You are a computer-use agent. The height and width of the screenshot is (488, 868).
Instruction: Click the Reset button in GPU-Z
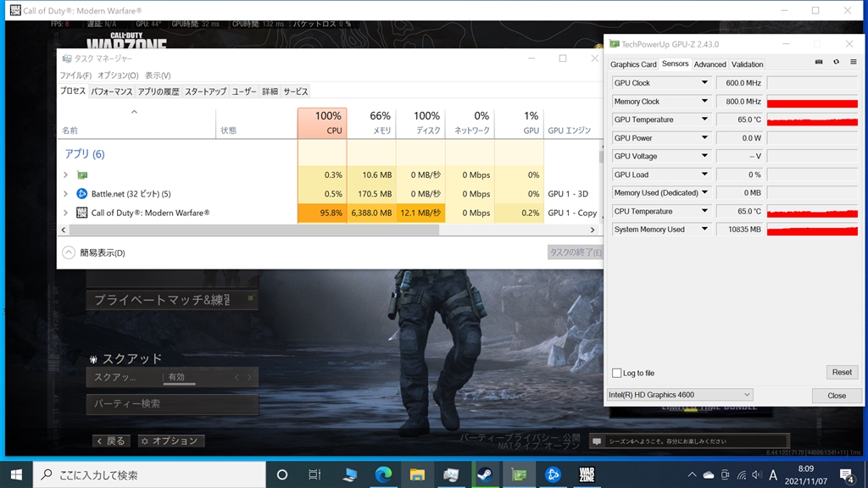(842, 373)
